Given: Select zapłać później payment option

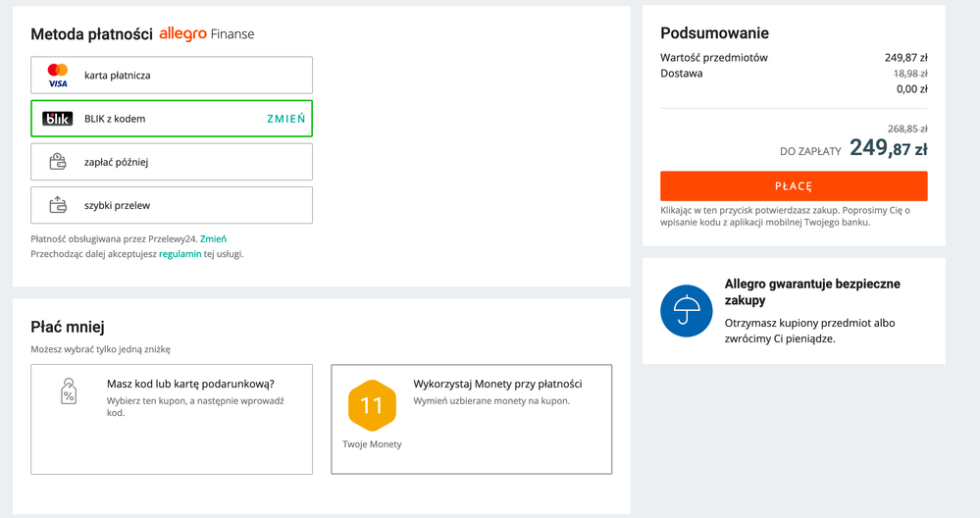Looking at the screenshot, I should [x=172, y=162].
